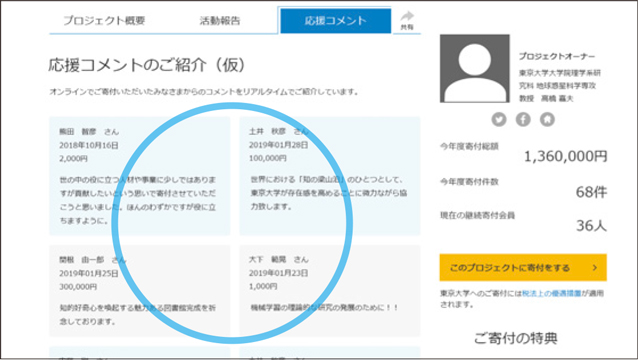Click the 68件 donation count value
638x360 pixels.
[591, 192]
